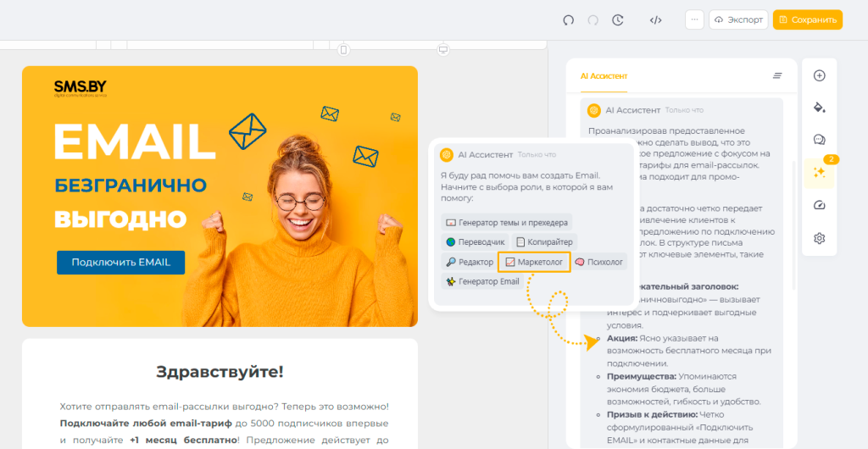Image resolution: width=868 pixels, height=449 pixels.
Task: Choose the Маркетолог role chip
Action: pos(534,262)
